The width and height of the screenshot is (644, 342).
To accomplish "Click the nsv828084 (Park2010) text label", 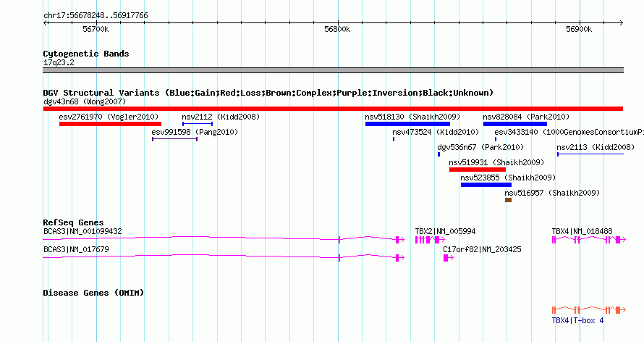I will [x=526, y=117].
